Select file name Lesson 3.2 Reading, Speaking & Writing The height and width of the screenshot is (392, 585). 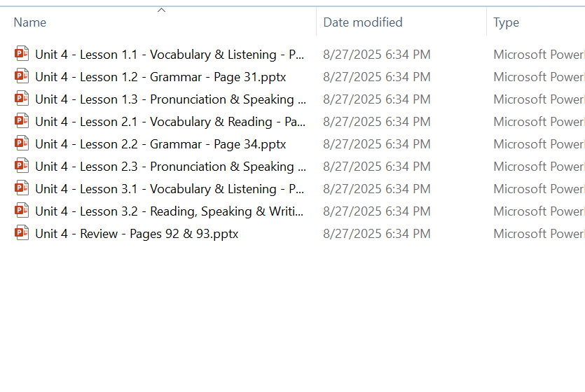click(169, 211)
